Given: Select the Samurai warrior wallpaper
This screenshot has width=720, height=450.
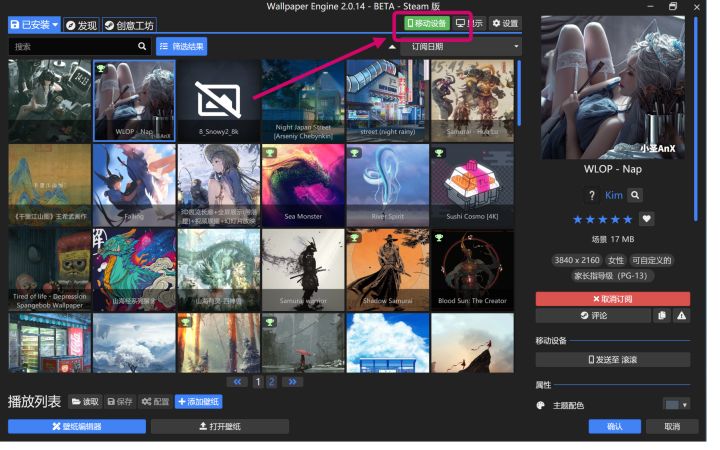Looking at the screenshot, I should 303,270.
